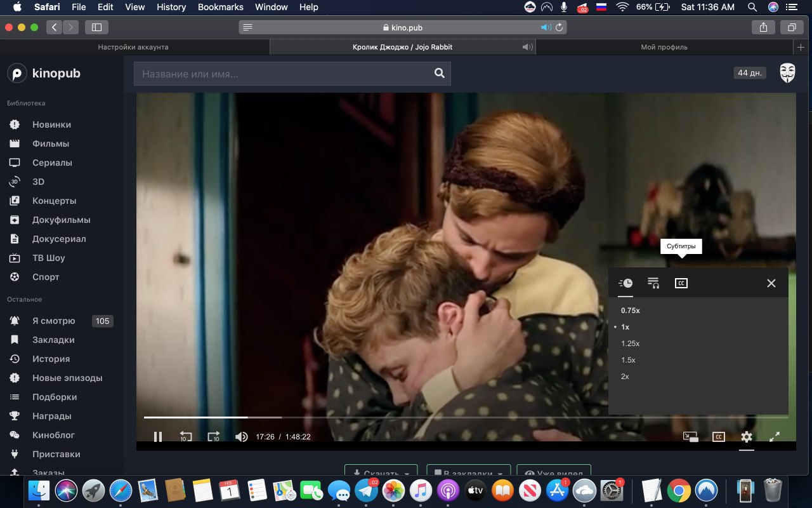This screenshot has height=508, width=812.
Task: Open Finder in the Dock
Action: tap(39, 490)
